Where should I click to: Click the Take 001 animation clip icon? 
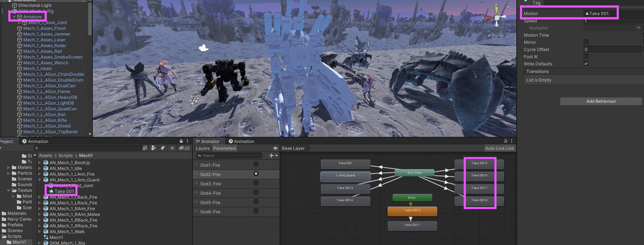click(52, 191)
